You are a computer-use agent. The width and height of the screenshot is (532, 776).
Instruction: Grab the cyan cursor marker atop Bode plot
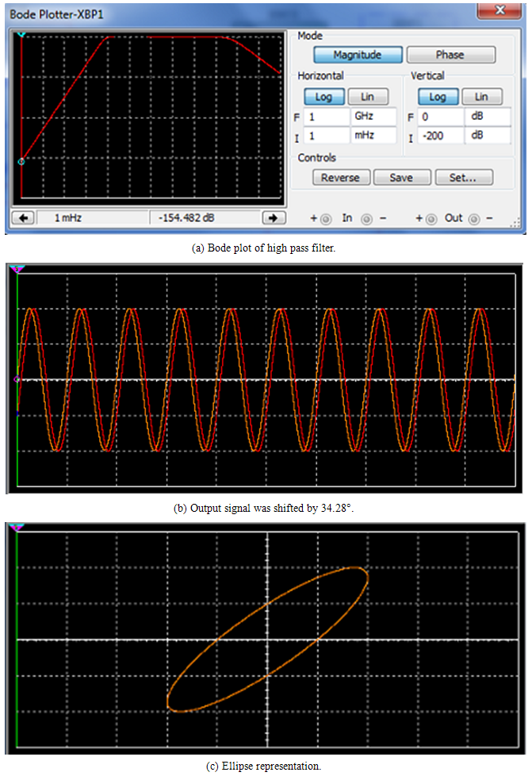[x=21, y=35]
